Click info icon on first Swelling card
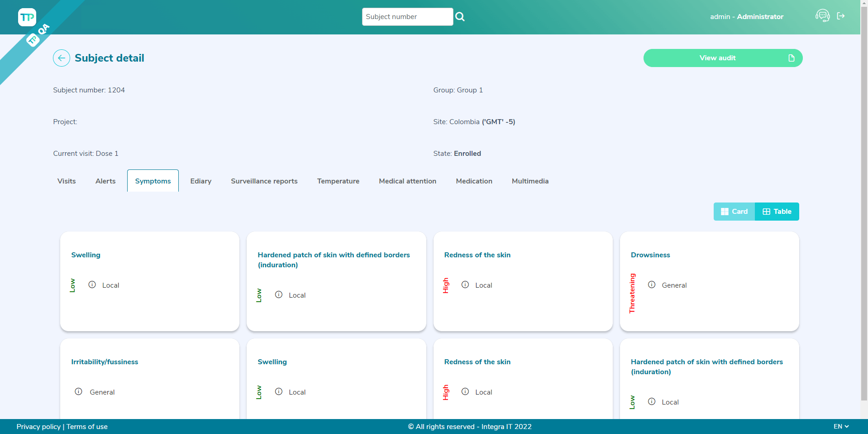The width and height of the screenshot is (868, 434). (x=92, y=285)
